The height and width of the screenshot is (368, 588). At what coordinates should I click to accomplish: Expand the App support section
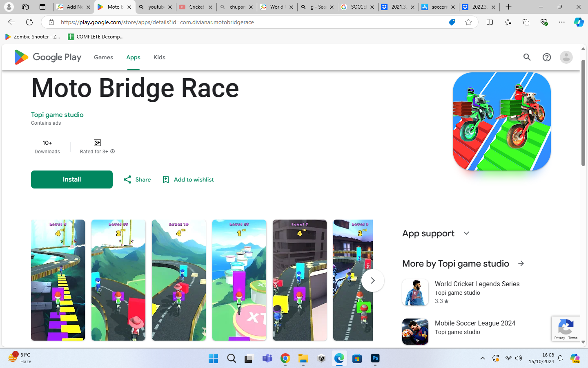(466, 233)
